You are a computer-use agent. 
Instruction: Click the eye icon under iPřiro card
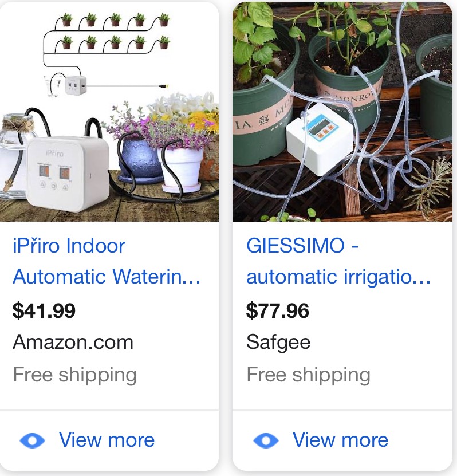pyautogui.click(x=32, y=440)
